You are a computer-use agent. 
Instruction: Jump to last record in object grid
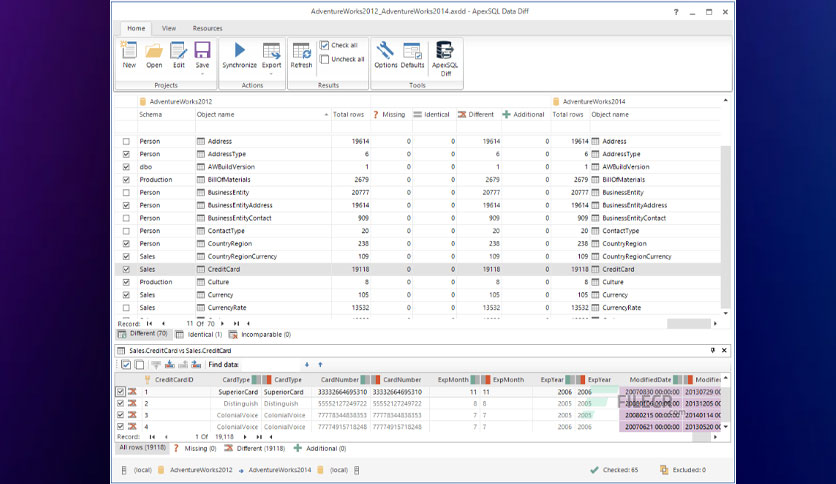(236, 324)
